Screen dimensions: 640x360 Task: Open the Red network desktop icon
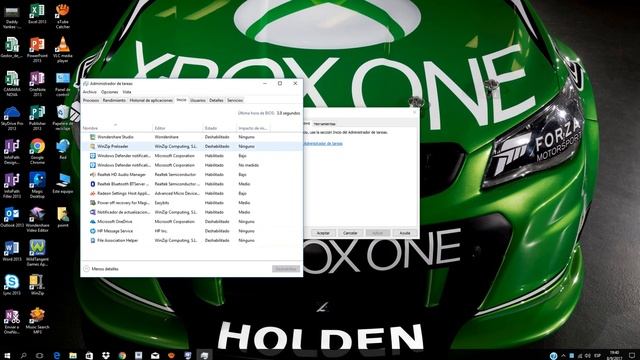click(x=62, y=149)
